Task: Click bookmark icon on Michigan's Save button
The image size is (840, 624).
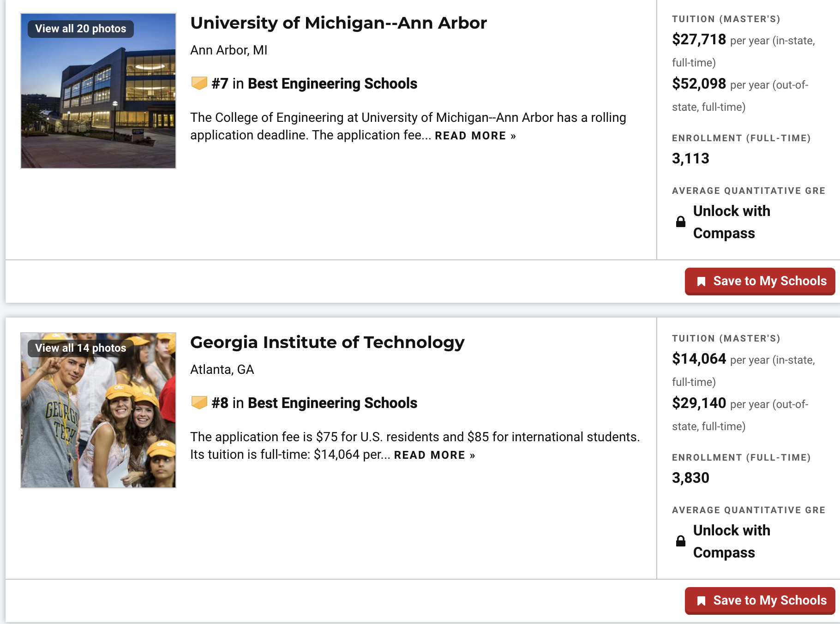Action: click(x=701, y=282)
